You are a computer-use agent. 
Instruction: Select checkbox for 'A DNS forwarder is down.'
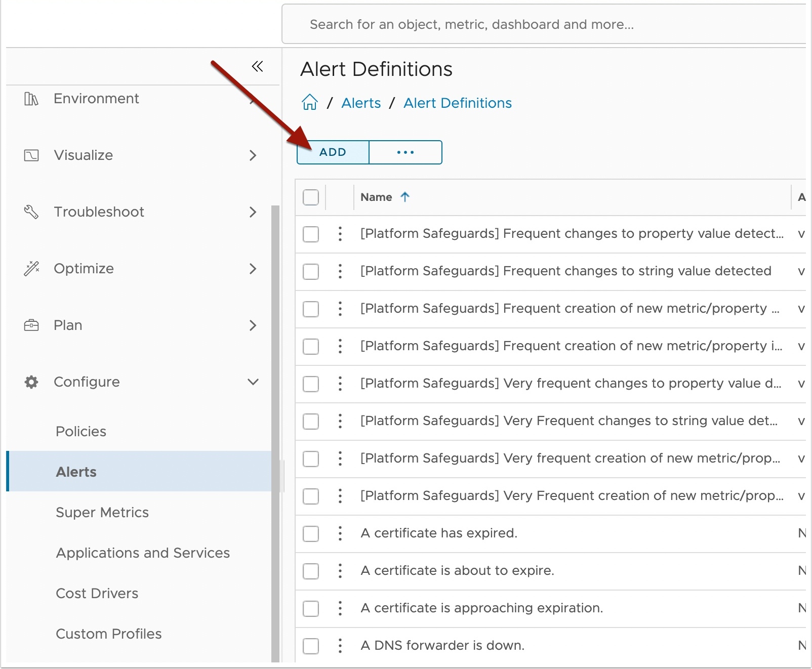pos(311,646)
